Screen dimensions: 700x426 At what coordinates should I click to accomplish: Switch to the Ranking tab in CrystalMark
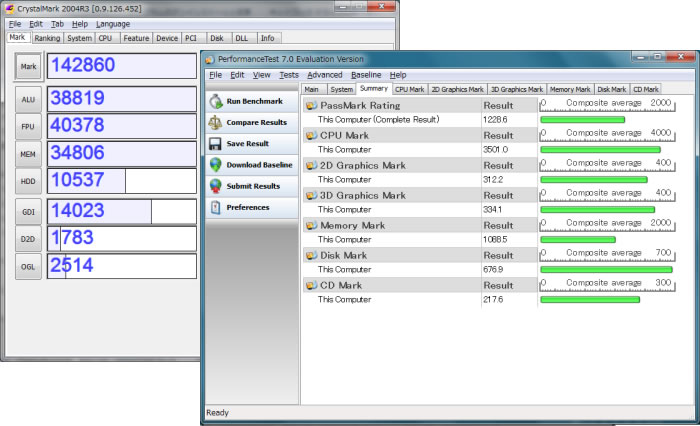(x=47, y=38)
